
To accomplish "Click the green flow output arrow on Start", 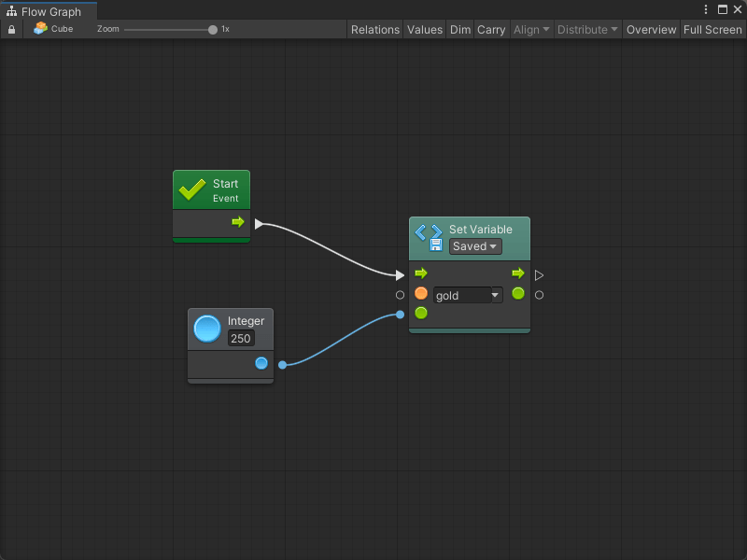I will click(238, 222).
